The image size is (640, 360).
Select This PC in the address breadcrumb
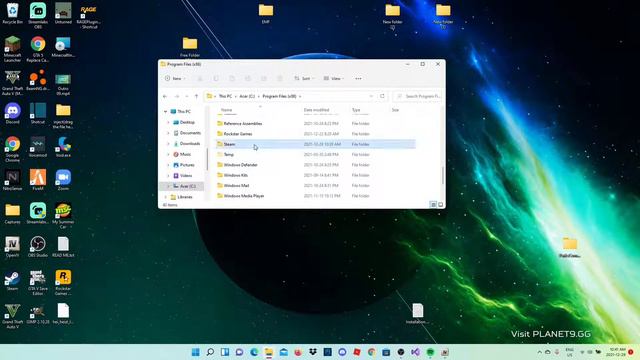225,96
